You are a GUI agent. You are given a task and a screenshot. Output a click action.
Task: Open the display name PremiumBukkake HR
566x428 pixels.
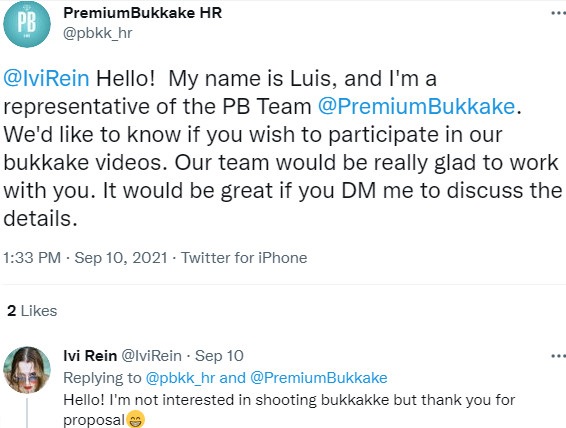(x=143, y=13)
